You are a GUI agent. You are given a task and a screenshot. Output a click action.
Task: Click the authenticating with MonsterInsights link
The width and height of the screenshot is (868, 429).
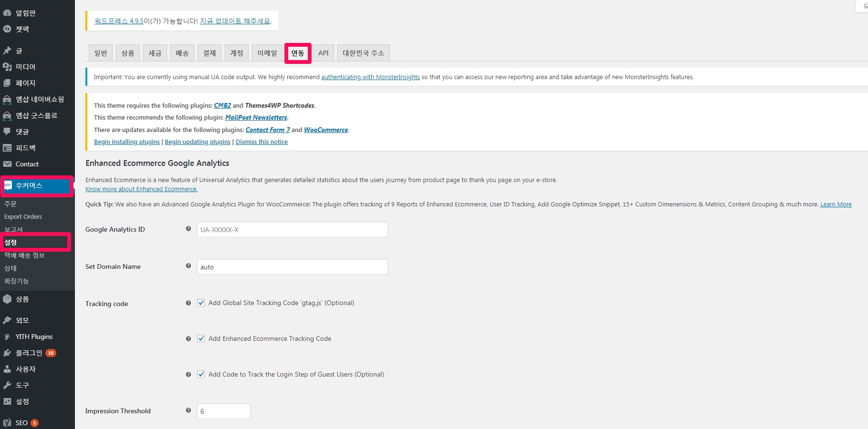point(370,77)
